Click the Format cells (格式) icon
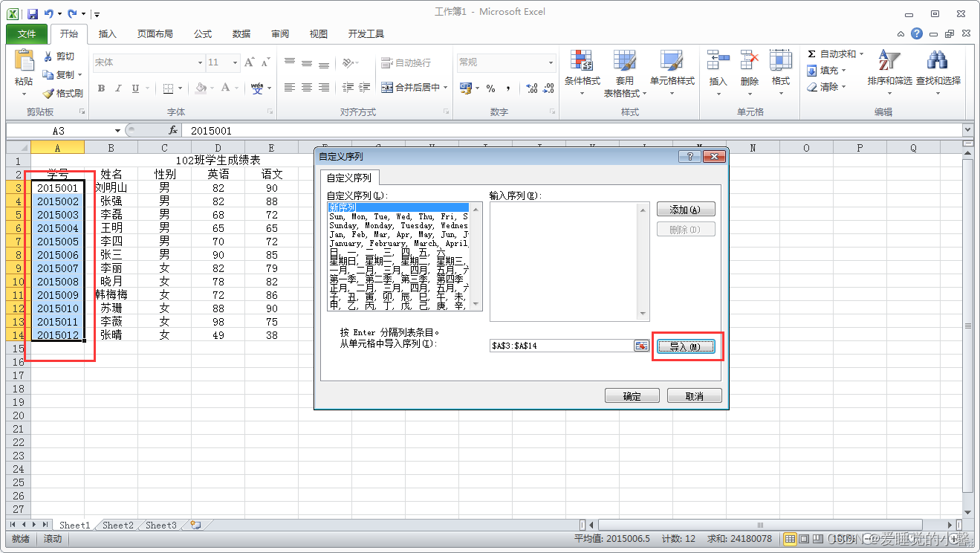Image resolution: width=980 pixels, height=553 pixels. (780, 60)
